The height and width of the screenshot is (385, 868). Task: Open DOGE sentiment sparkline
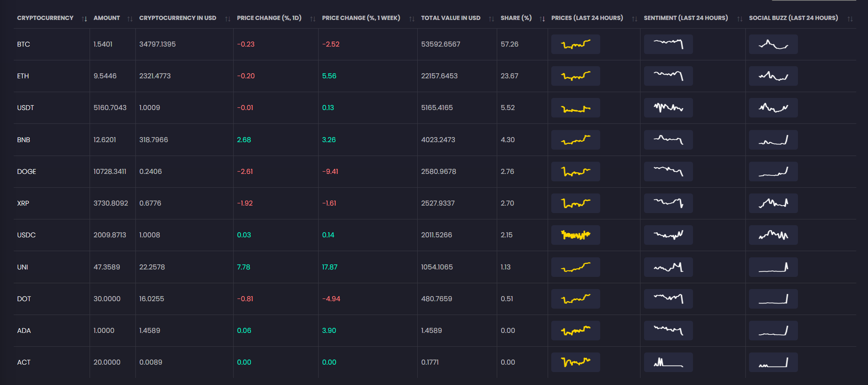668,172
